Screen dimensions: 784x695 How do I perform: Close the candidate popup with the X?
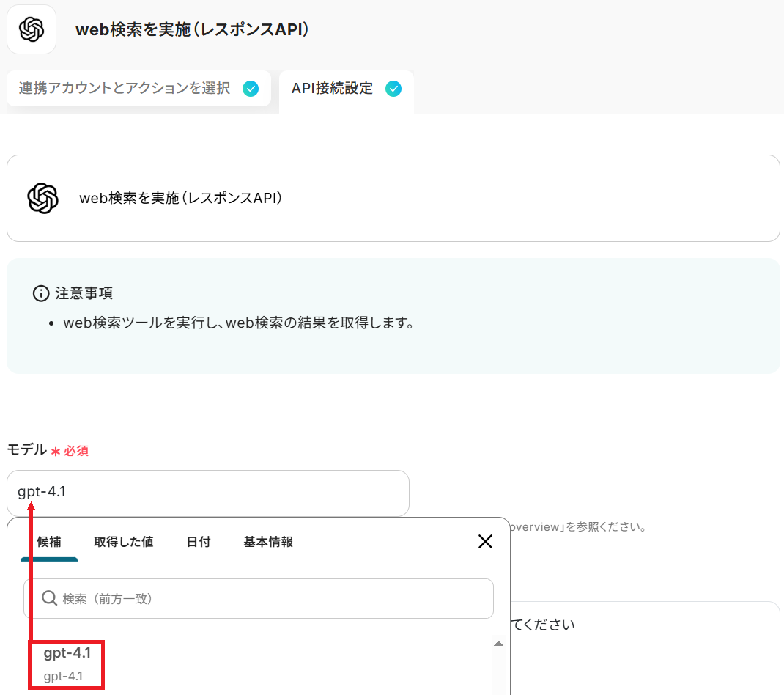[x=485, y=541]
